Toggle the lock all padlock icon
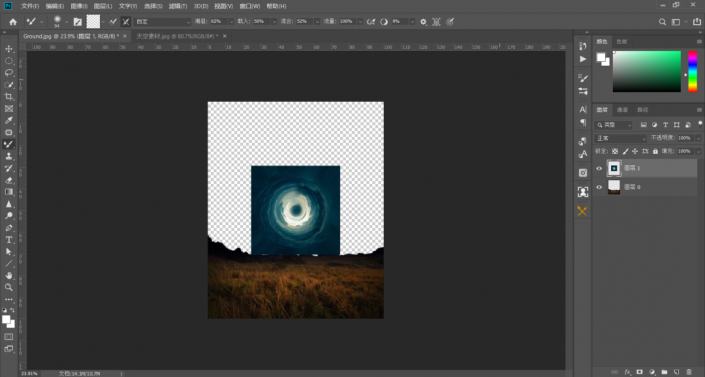The width and height of the screenshot is (705, 377). (655, 151)
